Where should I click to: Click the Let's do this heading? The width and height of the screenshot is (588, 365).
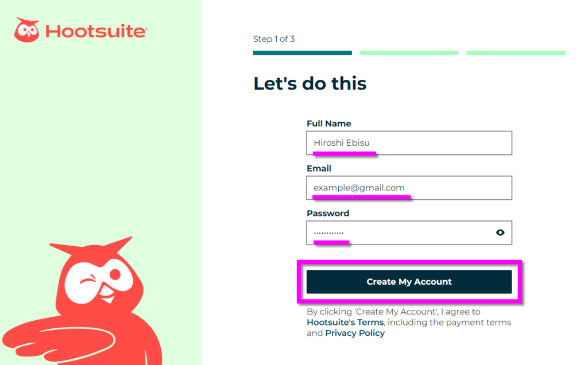(310, 83)
